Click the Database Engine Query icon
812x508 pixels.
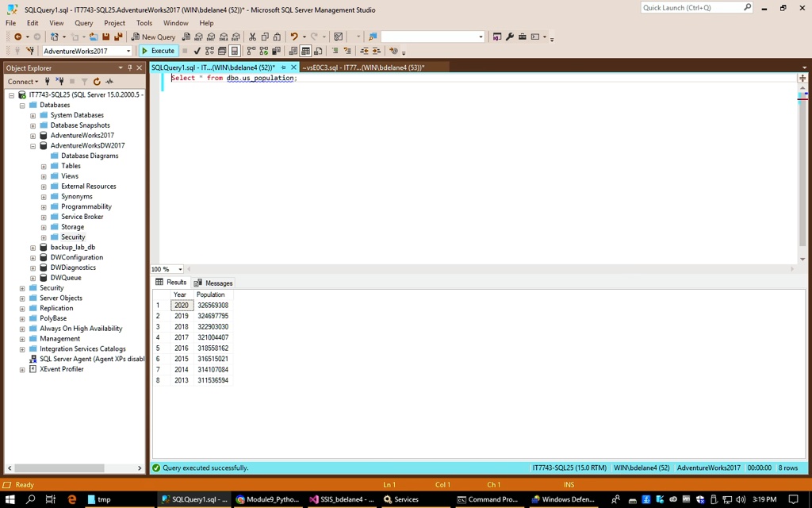[186, 37]
